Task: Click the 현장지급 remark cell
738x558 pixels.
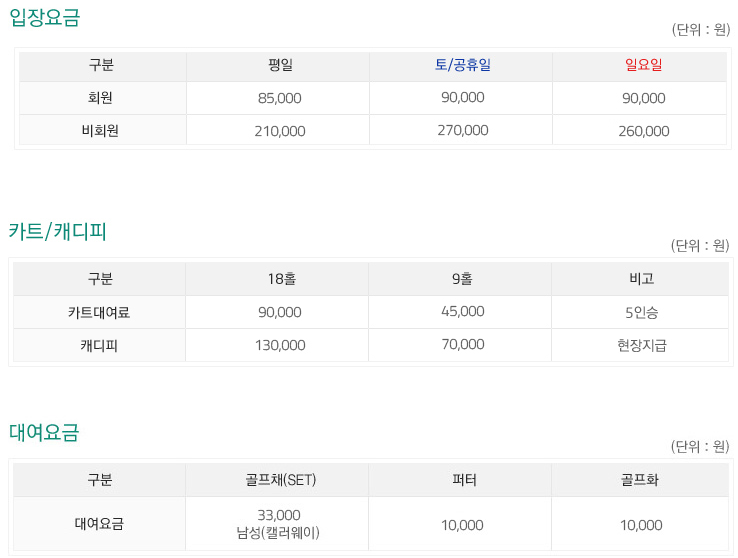Action: [x=641, y=345]
